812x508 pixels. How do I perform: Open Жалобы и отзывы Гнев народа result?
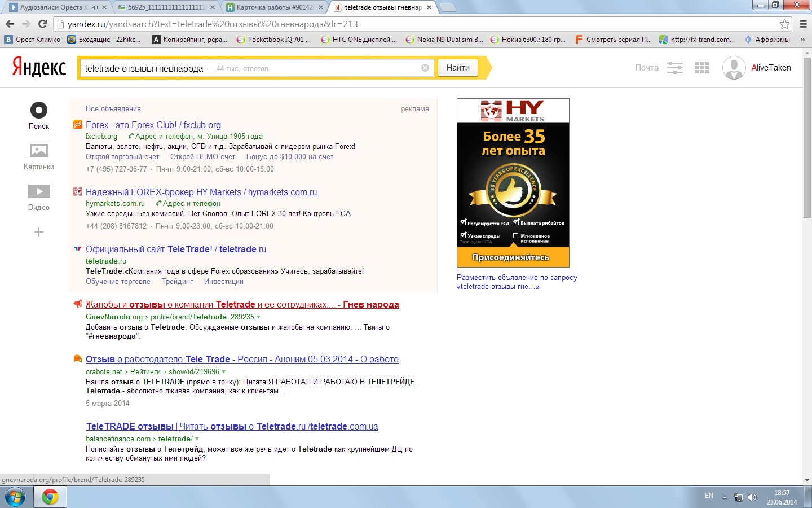tap(242, 305)
